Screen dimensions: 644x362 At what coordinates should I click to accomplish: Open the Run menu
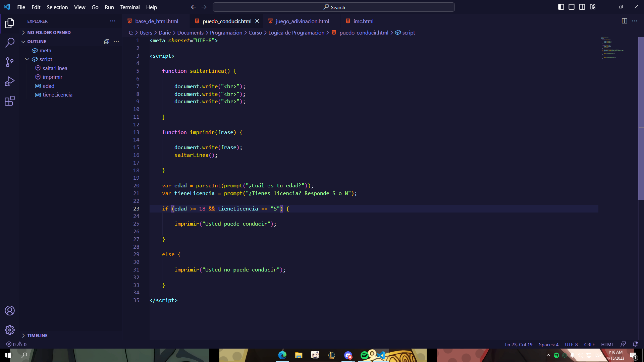pyautogui.click(x=109, y=7)
